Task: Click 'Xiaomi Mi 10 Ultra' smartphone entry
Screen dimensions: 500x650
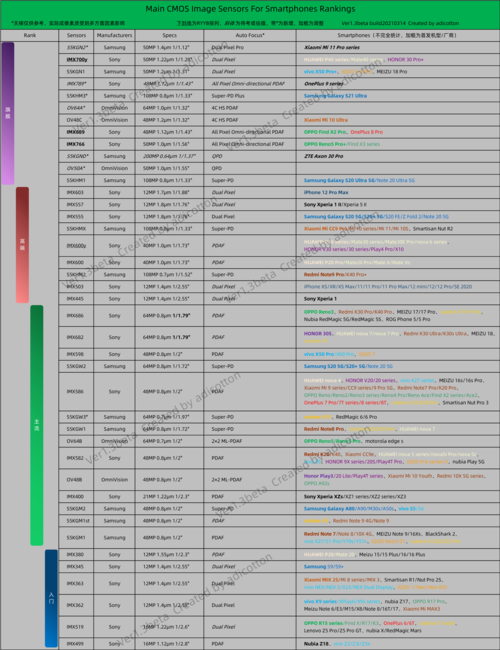Action: pos(326,120)
